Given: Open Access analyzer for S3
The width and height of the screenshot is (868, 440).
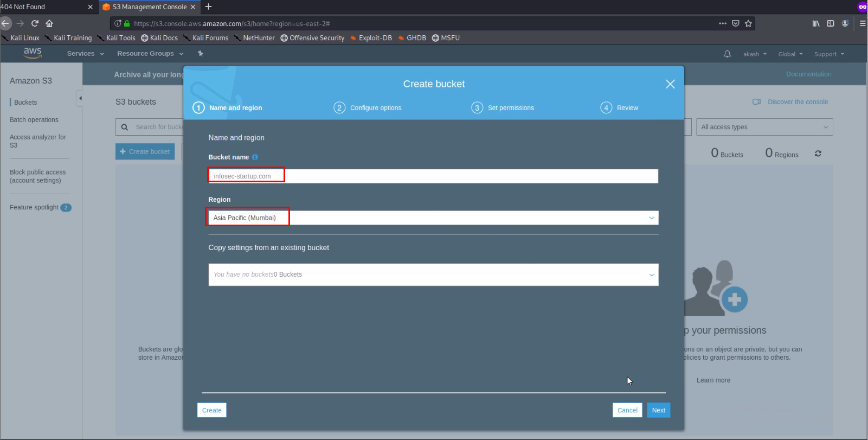Looking at the screenshot, I should 38,141.
